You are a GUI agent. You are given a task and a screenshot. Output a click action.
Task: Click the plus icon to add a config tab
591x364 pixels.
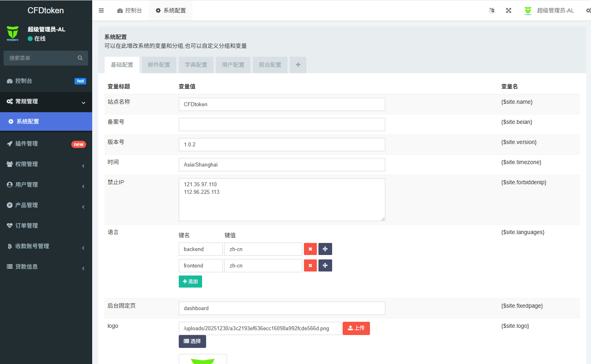pyautogui.click(x=298, y=65)
